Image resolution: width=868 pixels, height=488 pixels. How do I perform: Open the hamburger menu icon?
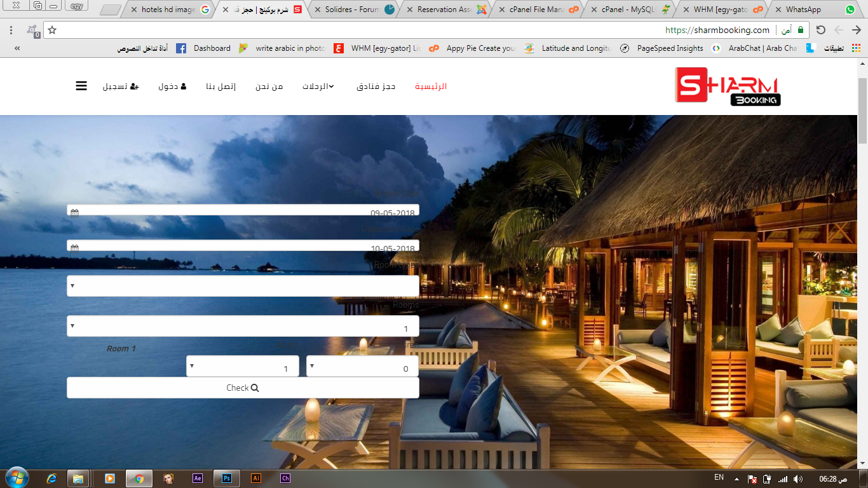click(81, 86)
